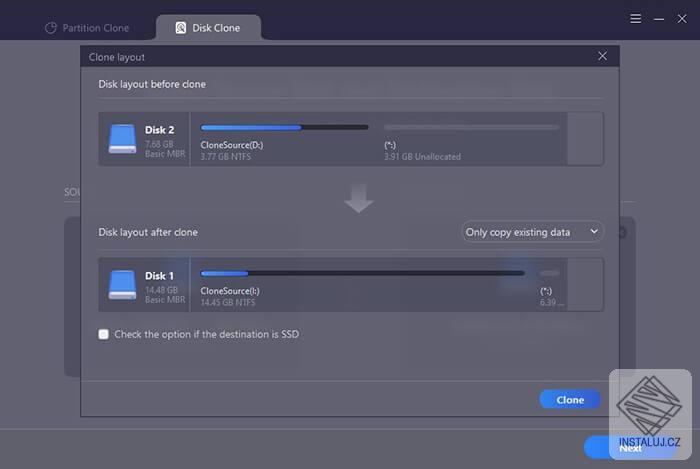The width and height of the screenshot is (700, 469).
Task: Enable the destination is SSD checkbox
Action: click(x=104, y=334)
